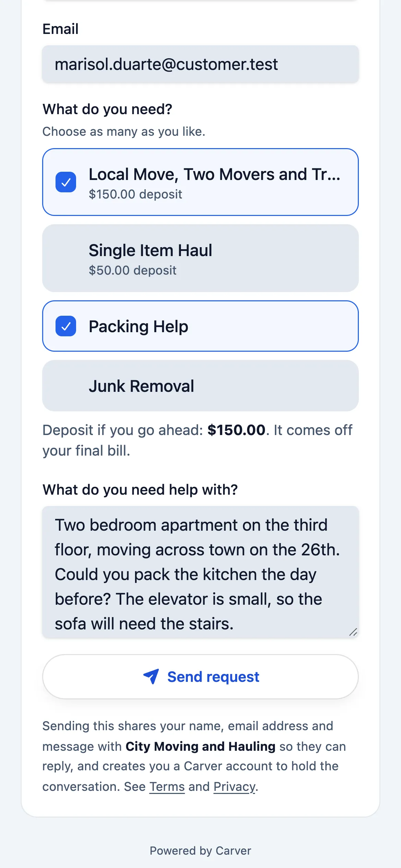
Task: Select the Single Item Haul option
Action: pyautogui.click(x=200, y=258)
